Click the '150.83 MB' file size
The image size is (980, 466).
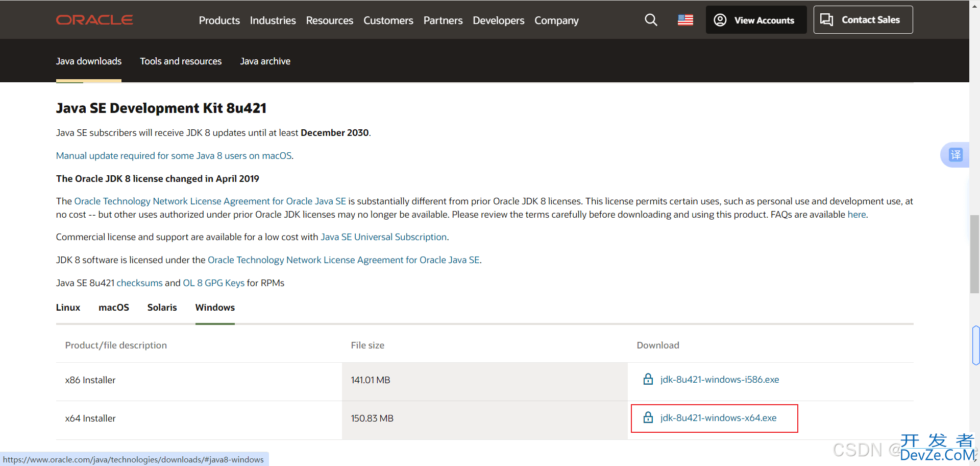pyautogui.click(x=372, y=418)
